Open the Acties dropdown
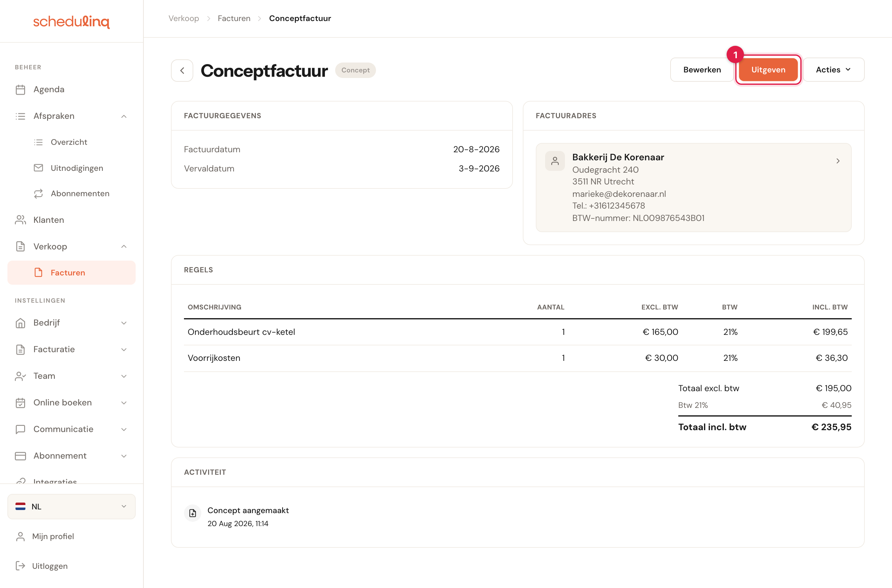This screenshot has height=588, width=892. (833, 70)
